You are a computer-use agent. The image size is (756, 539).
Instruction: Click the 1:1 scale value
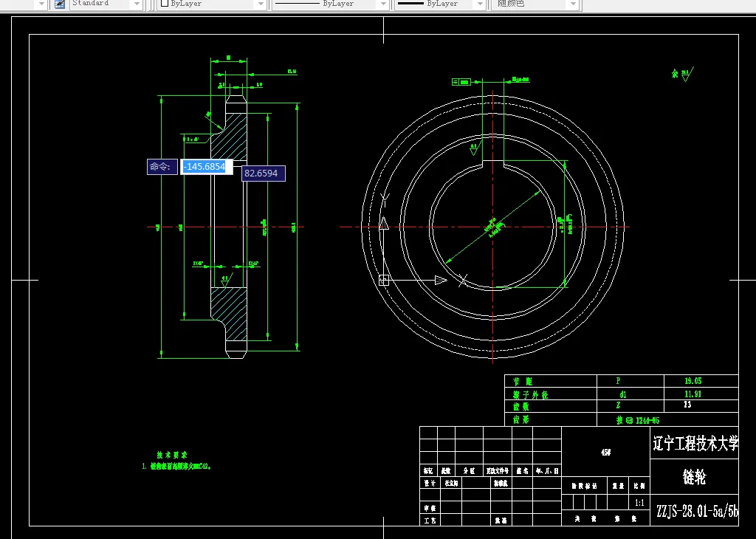(639, 503)
